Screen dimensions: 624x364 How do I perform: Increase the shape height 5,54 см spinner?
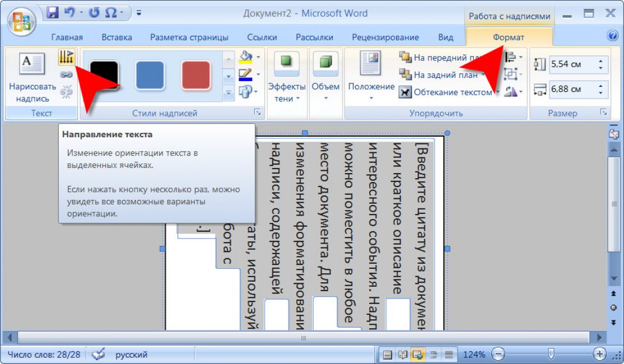coord(601,60)
